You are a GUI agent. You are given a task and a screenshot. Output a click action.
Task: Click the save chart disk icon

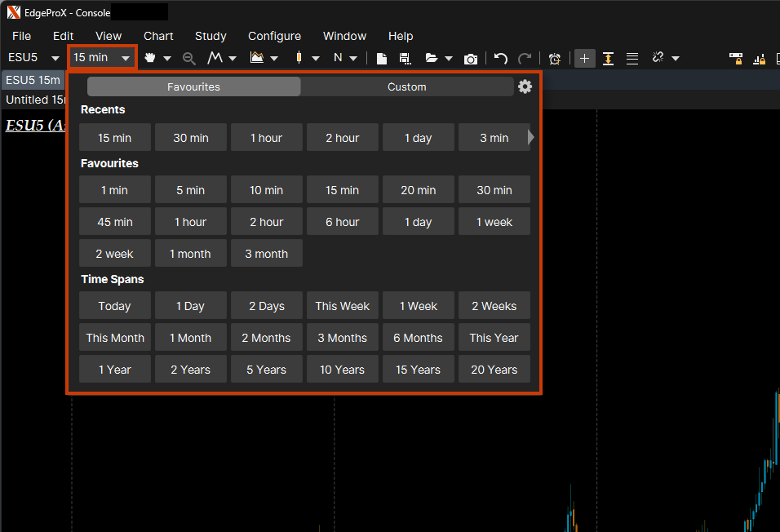tap(404, 58)
